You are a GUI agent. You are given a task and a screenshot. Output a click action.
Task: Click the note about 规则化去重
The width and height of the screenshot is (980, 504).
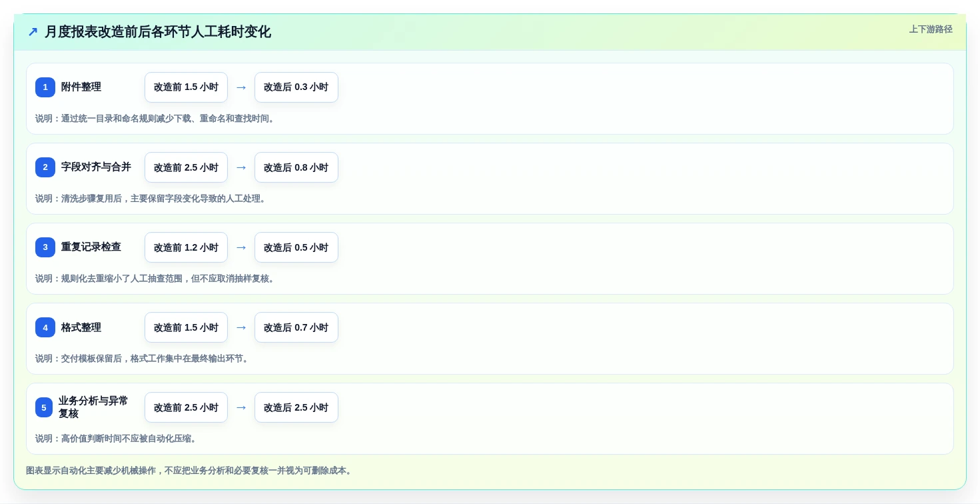pyautogui.click(x=155, y=279)
